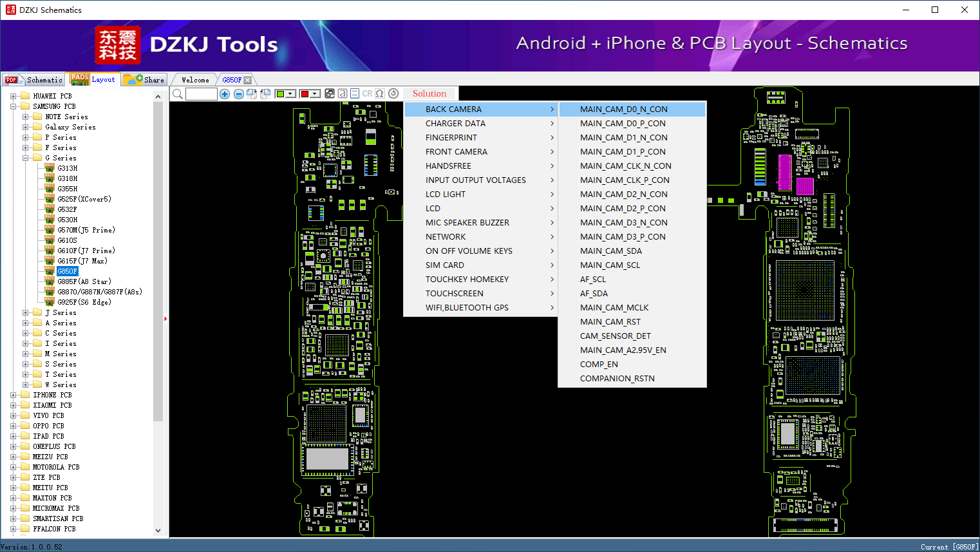Image resolution: width=980 pixels, height=552 pixels.
Task: Select MAIN_CAM_MCLK signal entry
Action: (x=632, y=308)
